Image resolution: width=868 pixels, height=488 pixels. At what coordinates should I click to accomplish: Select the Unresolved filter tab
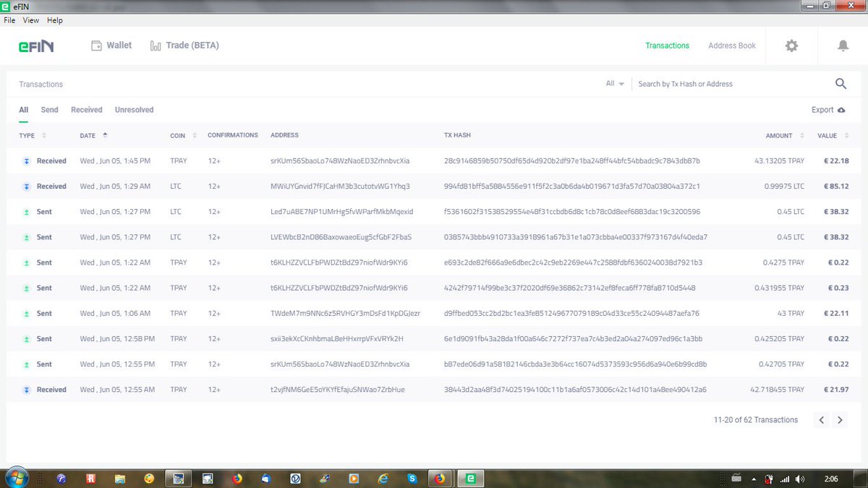click(x=134, y=110)
